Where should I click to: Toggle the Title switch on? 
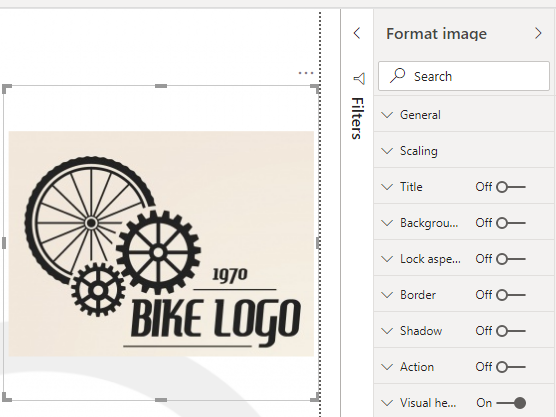pos(511,187)
